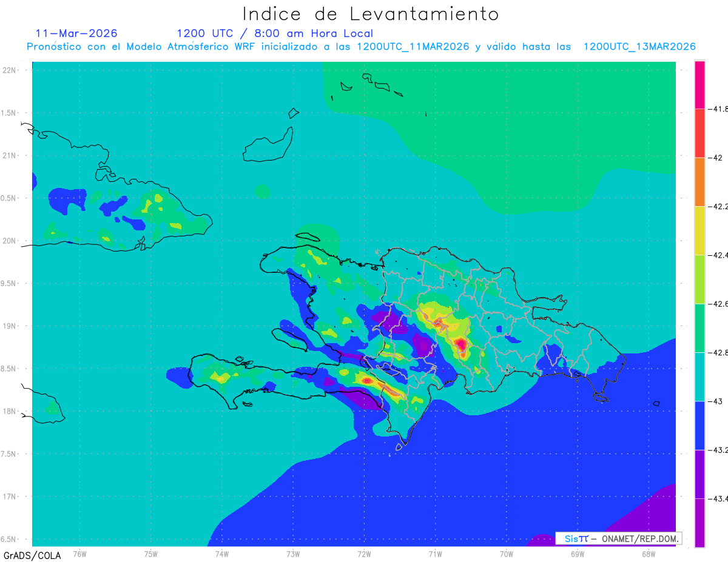This screenshot has height=562, width=728.
Task: Click the latitude label "0.5N"
Action: click(x=9, y=198)
